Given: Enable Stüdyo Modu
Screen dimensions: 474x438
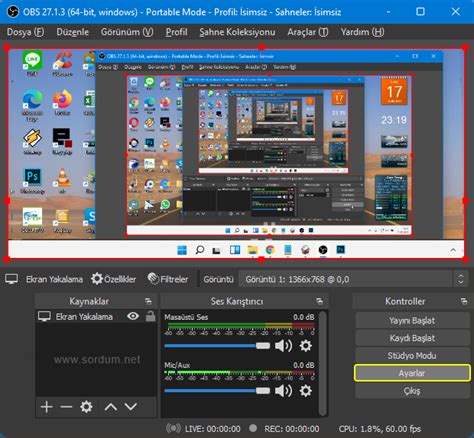Looking at the screenshot, I should (x=412, y=356).
